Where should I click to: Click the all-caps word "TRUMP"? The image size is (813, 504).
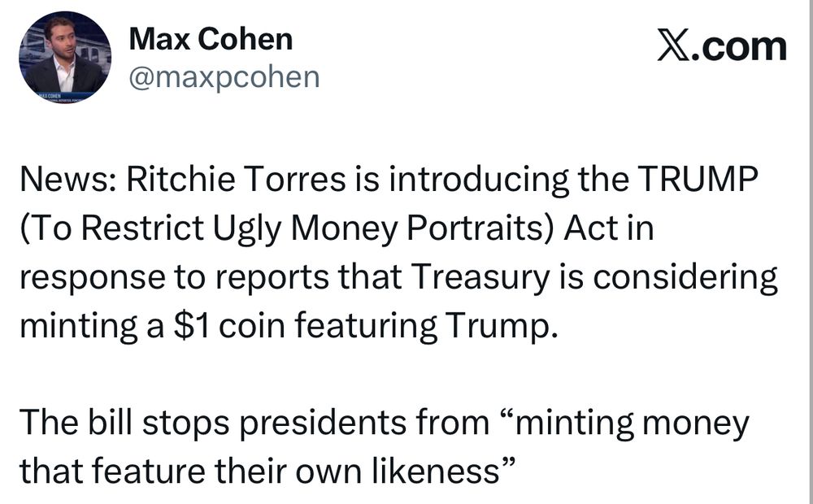coord(698,179)
